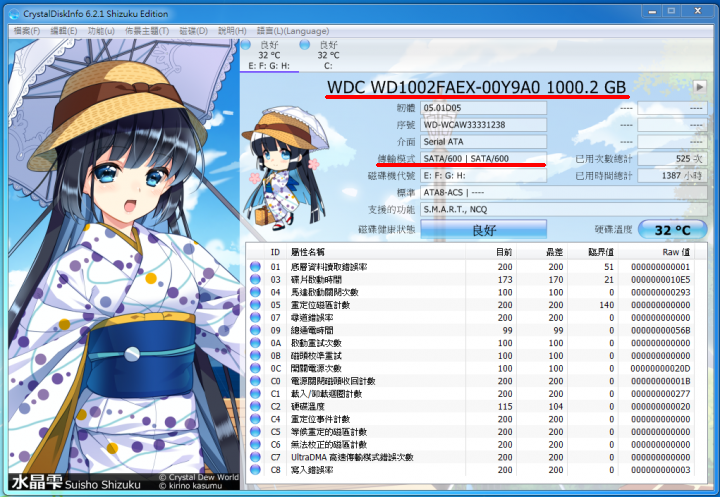Click the standard field ATA8-ACS
This screenshot has height=497, width=720.
pos(563,192)
